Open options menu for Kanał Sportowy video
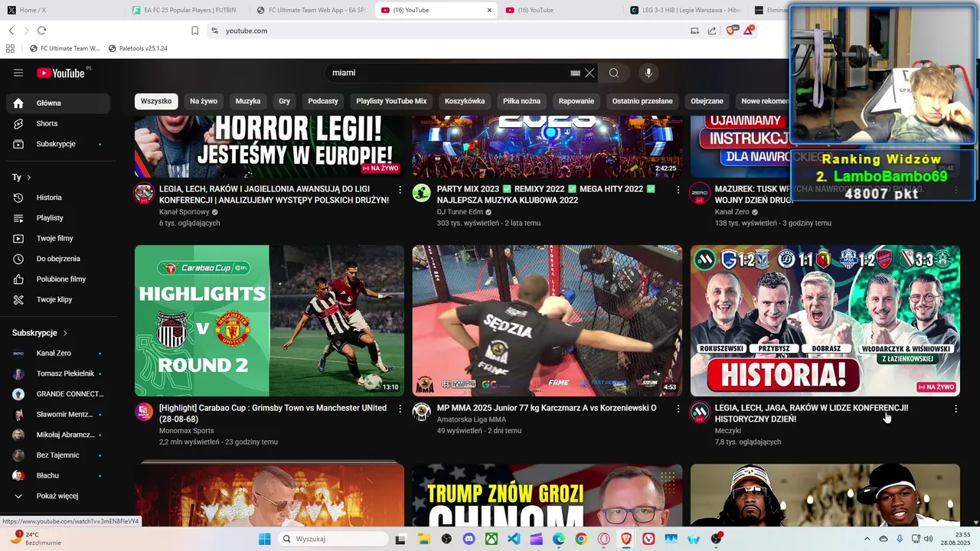980x551 pixels. click(x=400, y=190)
